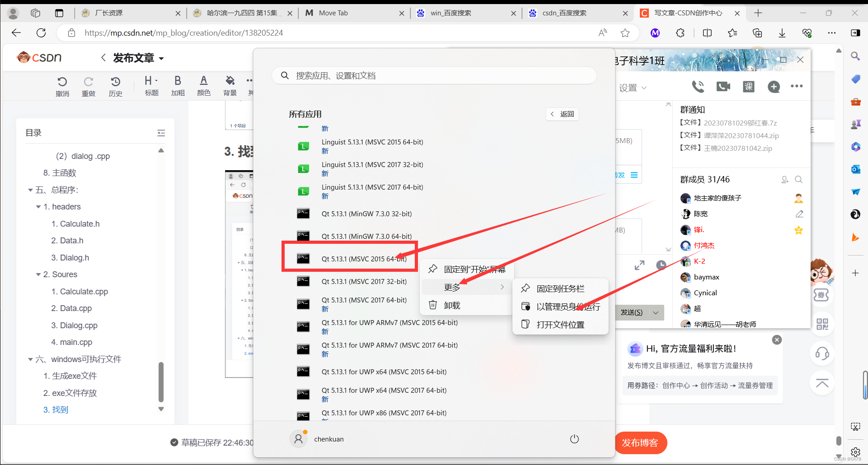Switch to the csdn_百度搜索 tab

click(x=578, y=13)
